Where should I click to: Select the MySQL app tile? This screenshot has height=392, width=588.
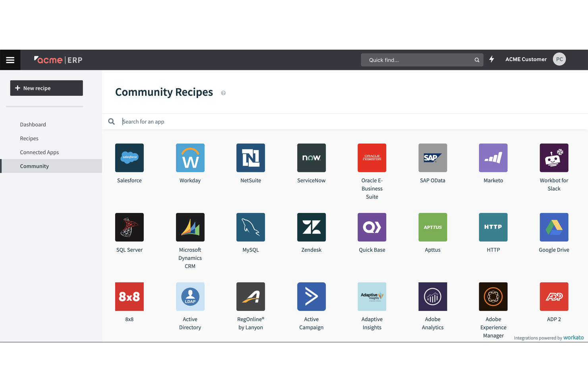250,227
